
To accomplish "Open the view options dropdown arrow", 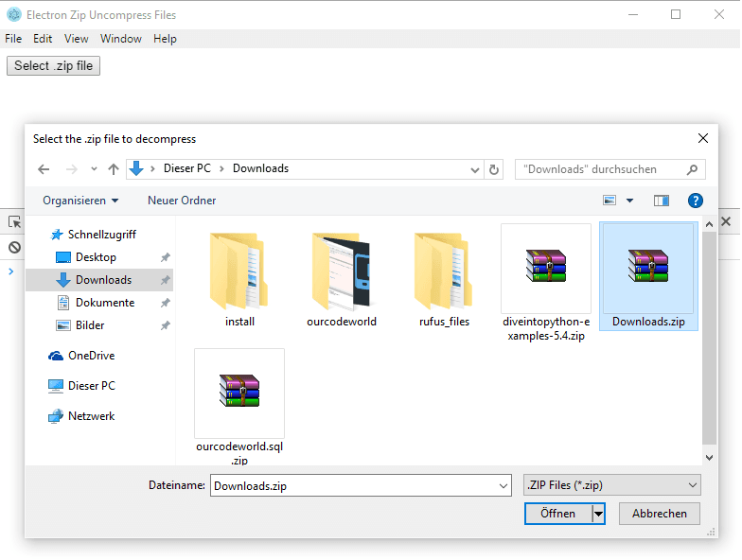I will [629, 201].
